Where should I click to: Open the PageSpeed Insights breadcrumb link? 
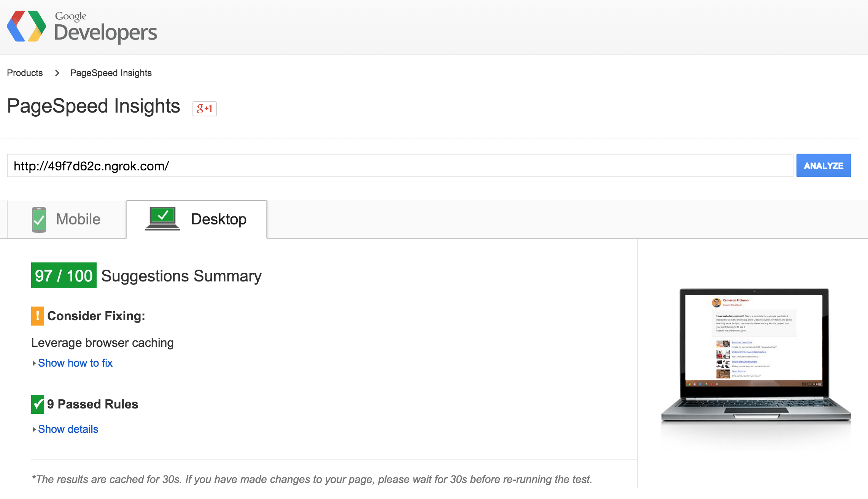(x=111, y=73)
